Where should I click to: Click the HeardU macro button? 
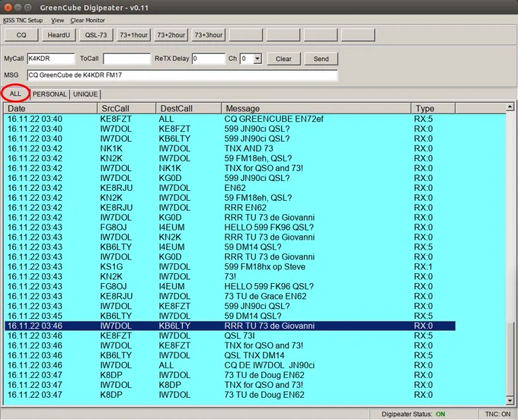pos(59,35)
